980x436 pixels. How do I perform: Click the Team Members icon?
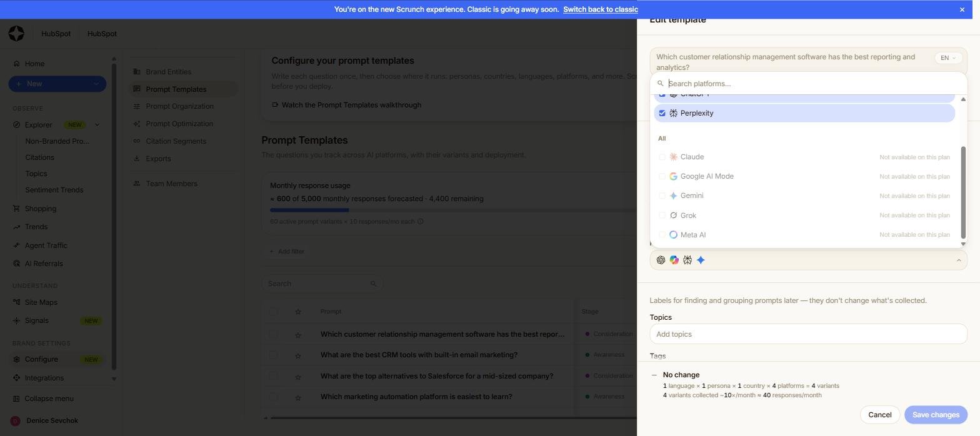click(x=137, y=184)
